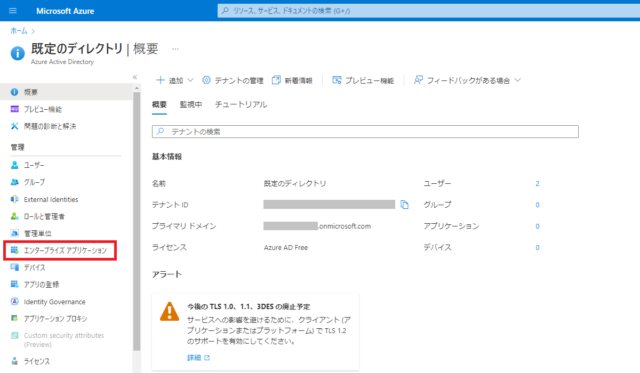This screenshot has height=373, width=640.
Task: Click the プレビュー機能 toolbar icon
Action: click(x=336, y=80)
